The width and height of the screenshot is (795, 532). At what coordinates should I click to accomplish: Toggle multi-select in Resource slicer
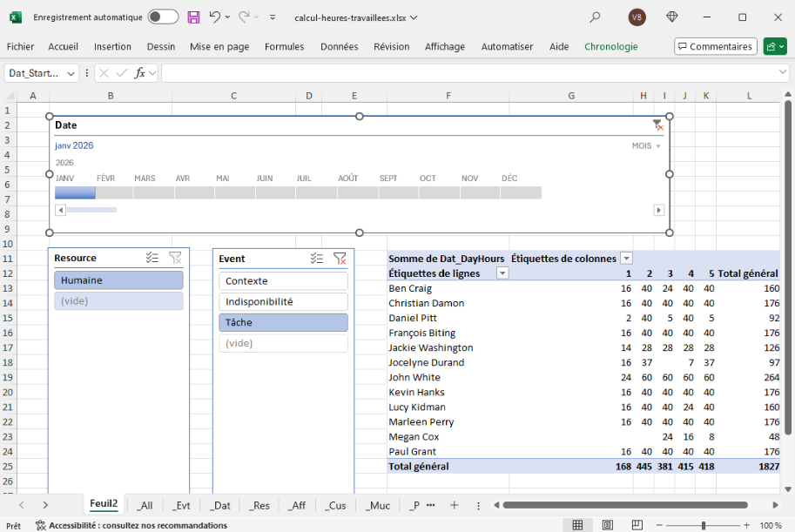[x=152, y=258]
